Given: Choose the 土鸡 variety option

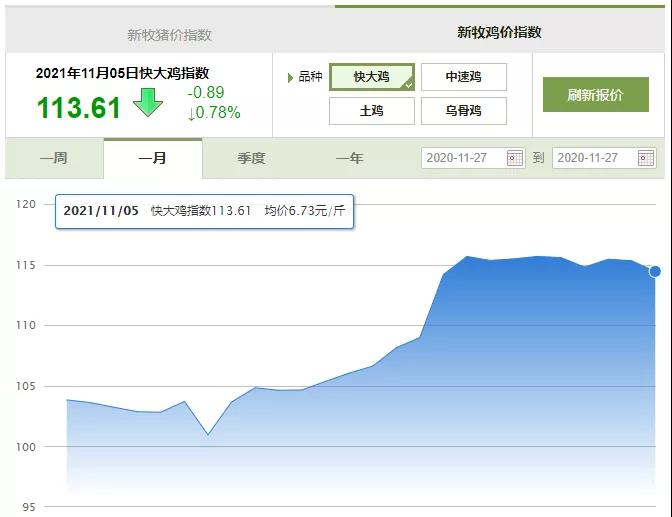Looking at the screenshot, I should point(372,111).
